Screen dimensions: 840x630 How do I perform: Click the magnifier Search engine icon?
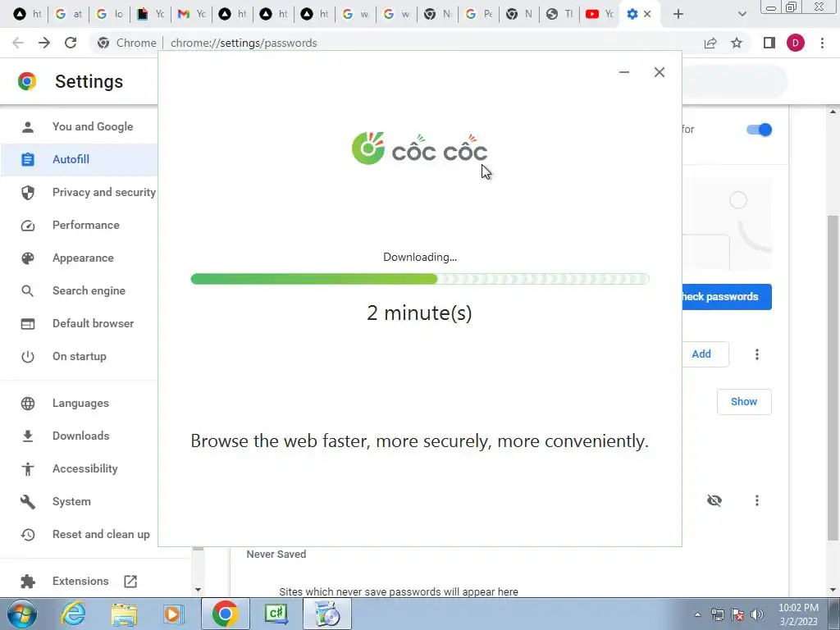pyautogui.click(x=27, y=291)
